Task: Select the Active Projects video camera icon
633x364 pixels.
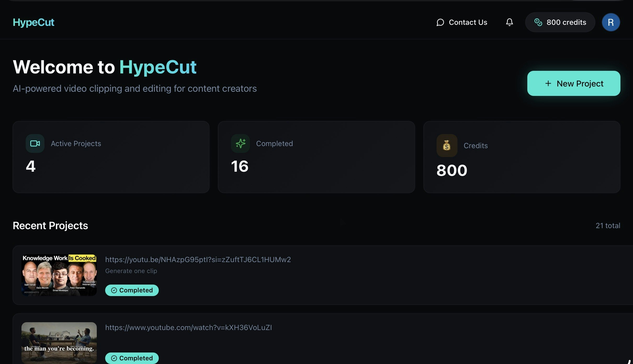Action: 35,143
